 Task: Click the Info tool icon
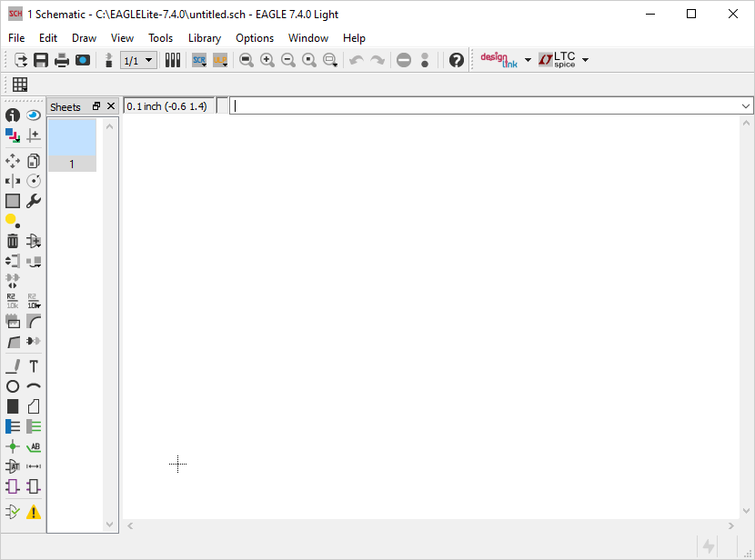[13, 115]
